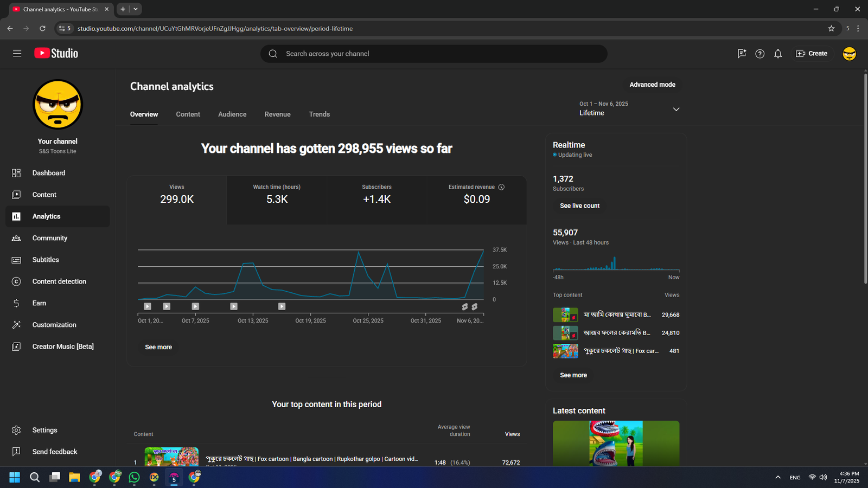Click the YouTube Studio logo
The image size is (868, 488).
coord(56,53)
